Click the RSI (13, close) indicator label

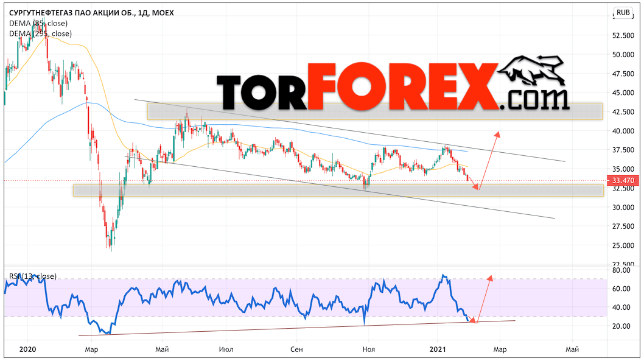[x=33, y=276]
